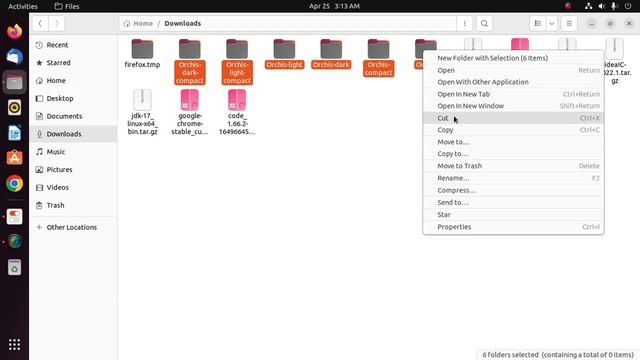Click Downloads in the path bar
640x360 pixels.
click(x=182, y=23)
